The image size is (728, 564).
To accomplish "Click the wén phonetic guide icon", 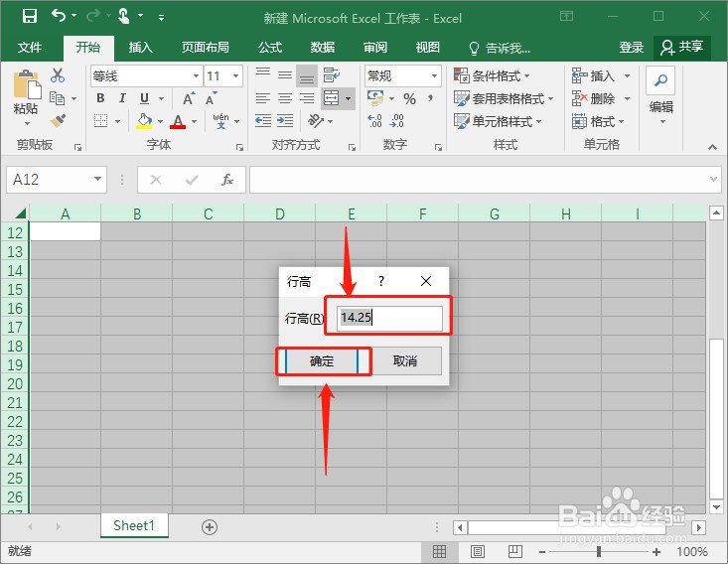I will (x=221, y=121).
